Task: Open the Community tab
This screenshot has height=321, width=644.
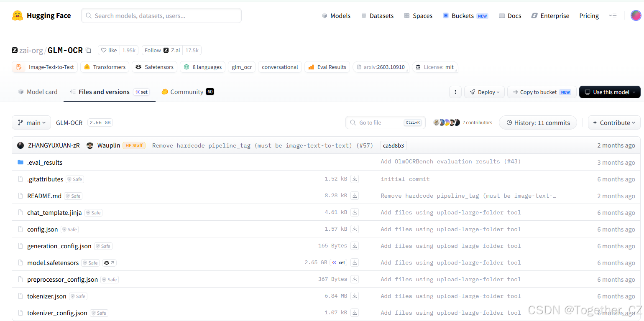Action: pyautogui.click(x=188, y=92)
